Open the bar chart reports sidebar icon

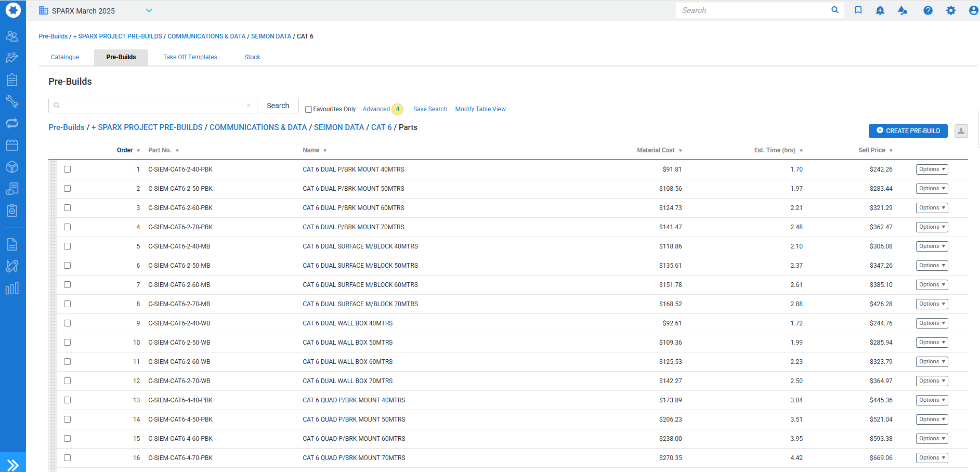tap(12, 289)
